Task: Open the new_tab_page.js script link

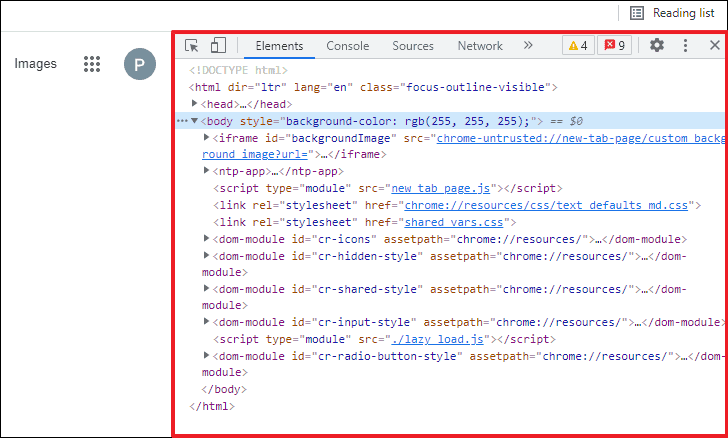Action: point(441,188)
